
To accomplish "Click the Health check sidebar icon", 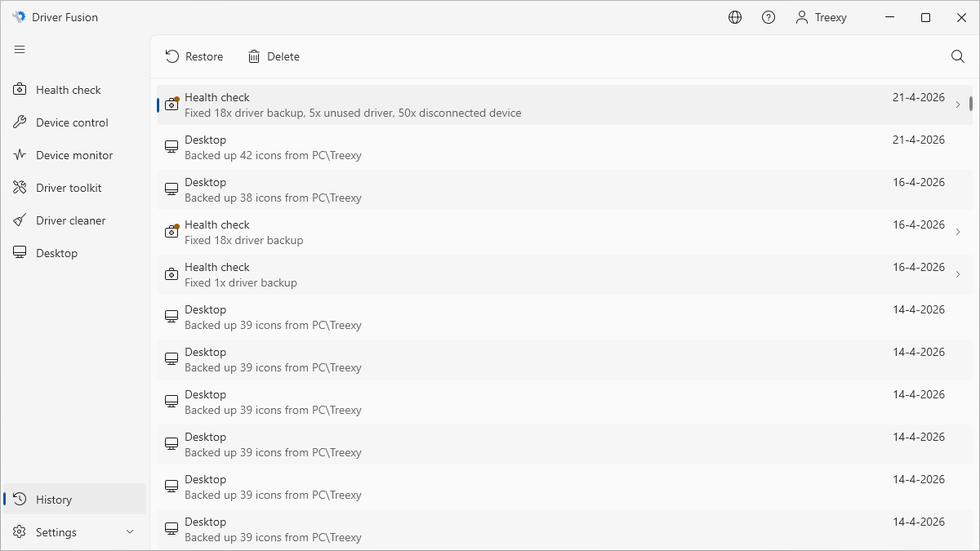I will [20, 90].
